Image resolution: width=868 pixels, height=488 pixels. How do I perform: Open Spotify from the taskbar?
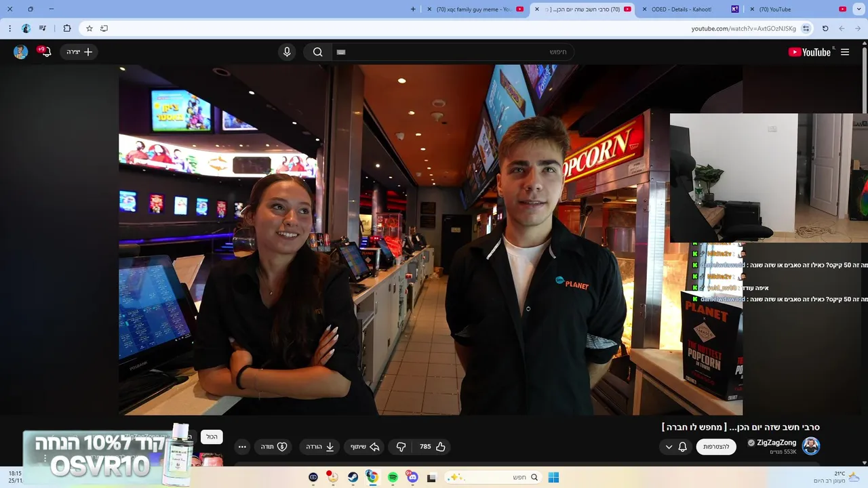(393, 477)
